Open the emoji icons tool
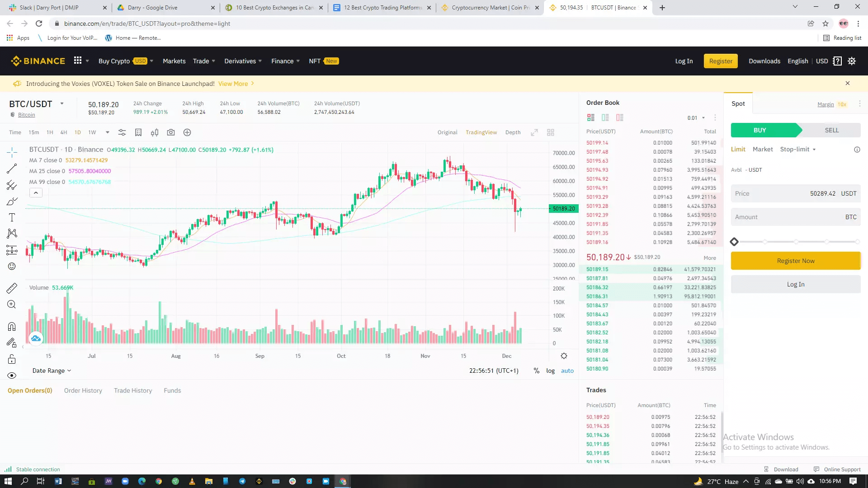Viewport: 868px width, 488px height. tap(12, 266)
